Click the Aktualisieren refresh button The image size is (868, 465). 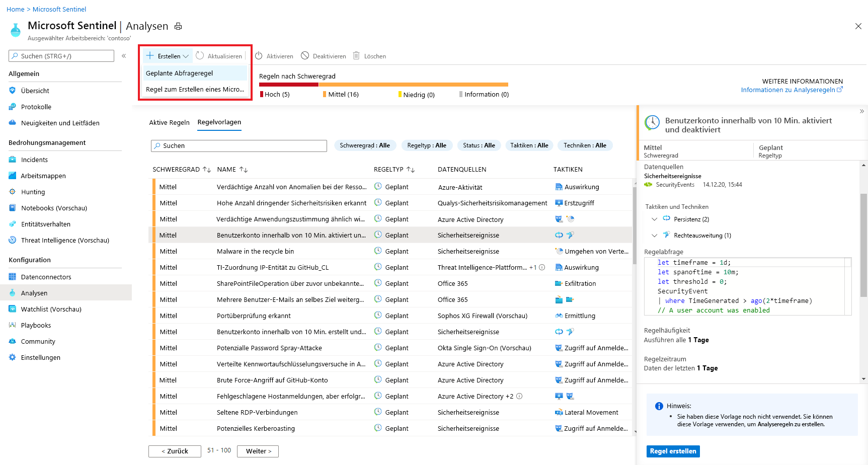[x=219, y=56]
